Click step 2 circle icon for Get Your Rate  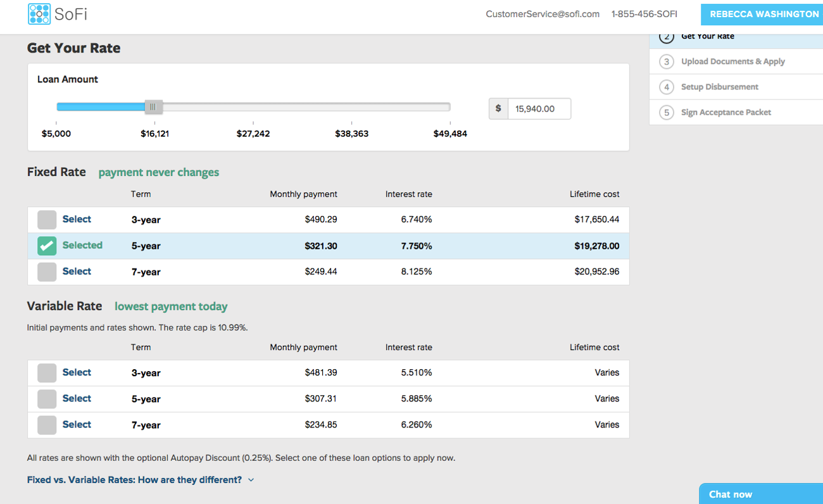point(666,36)
